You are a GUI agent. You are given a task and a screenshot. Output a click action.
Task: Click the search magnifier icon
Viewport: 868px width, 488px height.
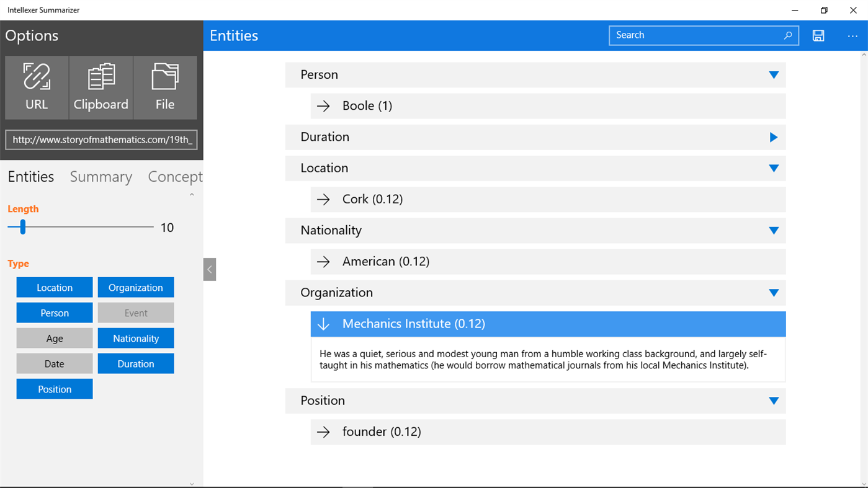tap(787, 35)
